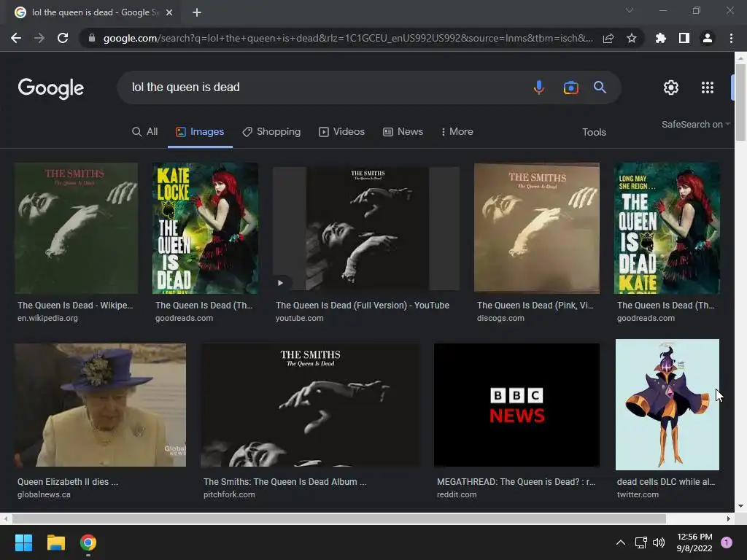Click 'The Queen Is Dead (Pink, Vi...' link
Screen dimensions: 747x560
coord(535,306)
